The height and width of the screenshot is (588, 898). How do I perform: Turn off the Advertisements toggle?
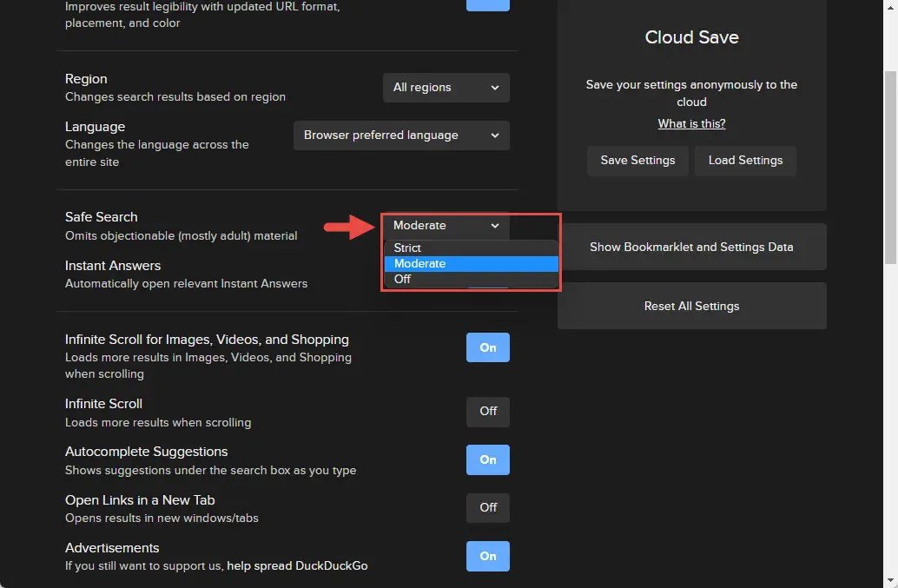(487, 556)
